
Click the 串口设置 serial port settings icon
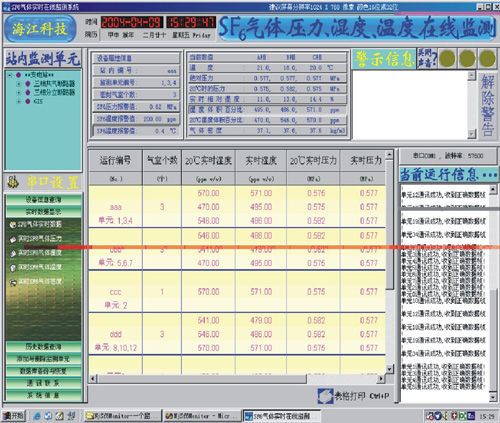13,182
